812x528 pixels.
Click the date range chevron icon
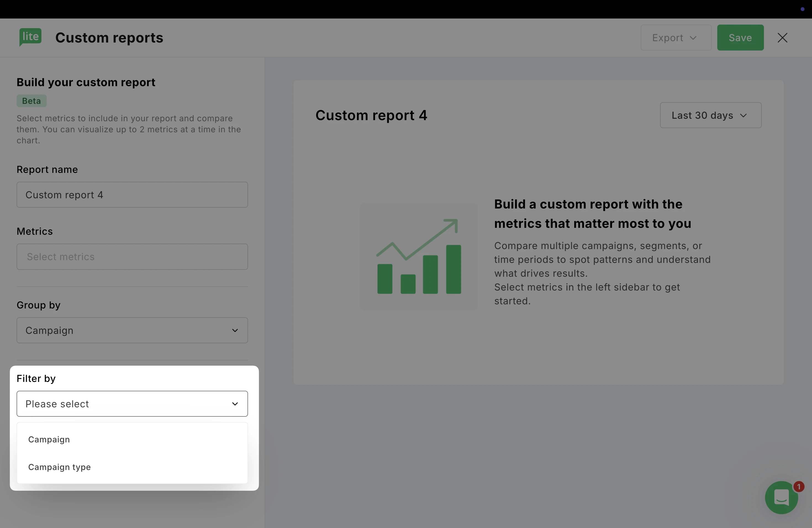click(x=744, y=116)
